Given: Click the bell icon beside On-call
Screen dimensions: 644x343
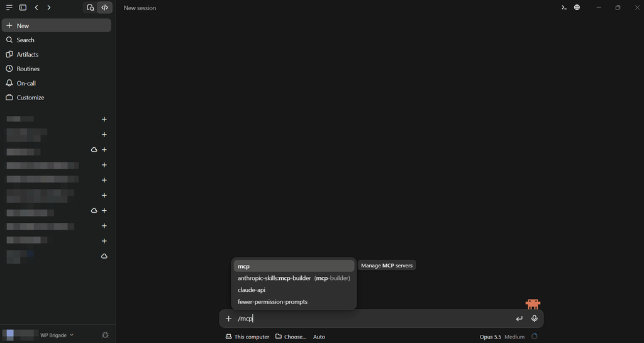Looking at the screenshot, I should coord(9,83).
